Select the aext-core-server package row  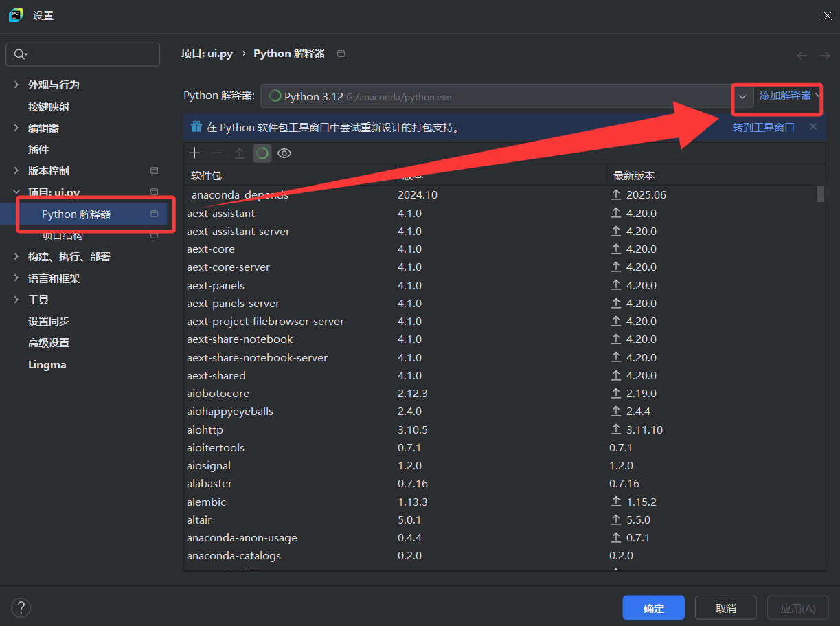pyautogui.click(x=501, y=267)
